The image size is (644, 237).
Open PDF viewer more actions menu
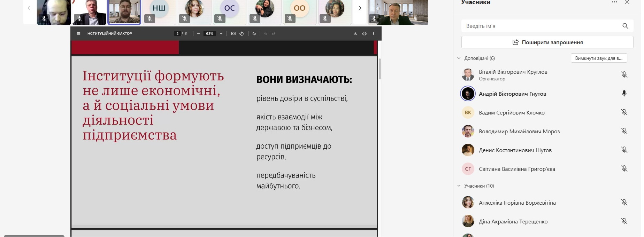374,34
